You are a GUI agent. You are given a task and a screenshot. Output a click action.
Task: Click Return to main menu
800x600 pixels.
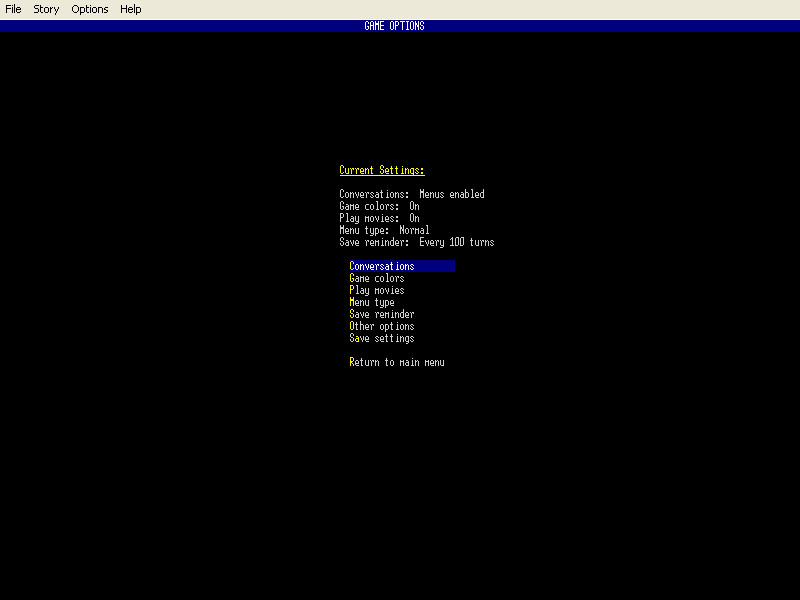(x=397, y=362)
